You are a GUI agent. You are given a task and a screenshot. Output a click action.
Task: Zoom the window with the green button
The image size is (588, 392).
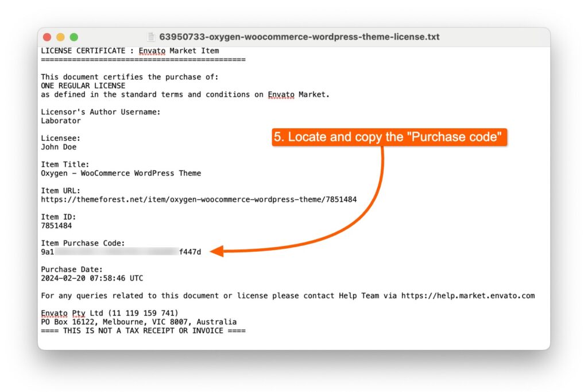pos(74,37)
